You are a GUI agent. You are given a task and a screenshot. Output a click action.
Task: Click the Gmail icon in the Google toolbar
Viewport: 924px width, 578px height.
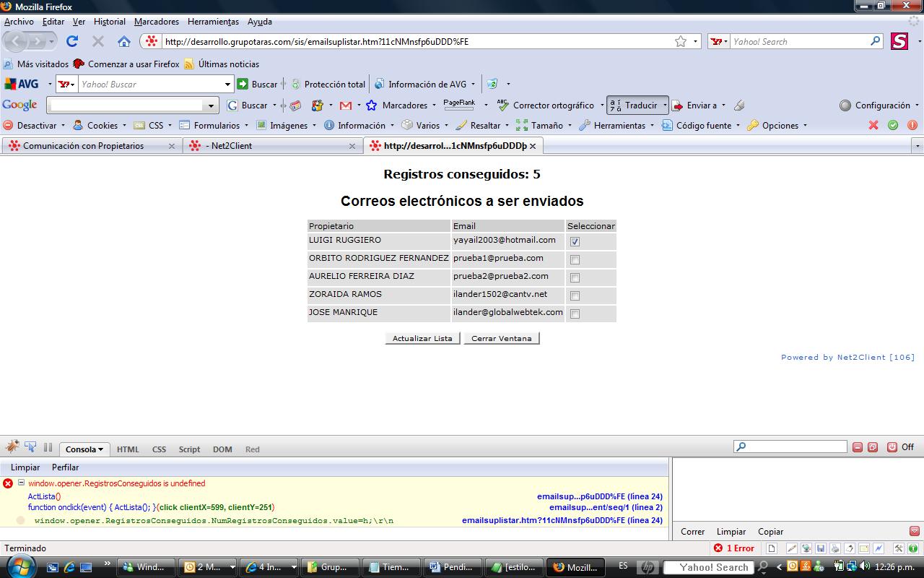tap(346, 105)
